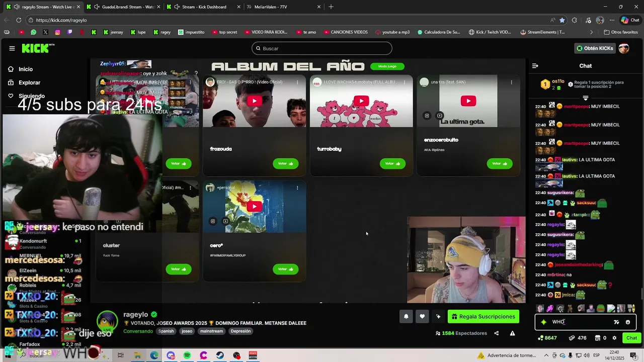Send message with the Chat button
This screenshot has height=362, width=644.
[631, 338]
